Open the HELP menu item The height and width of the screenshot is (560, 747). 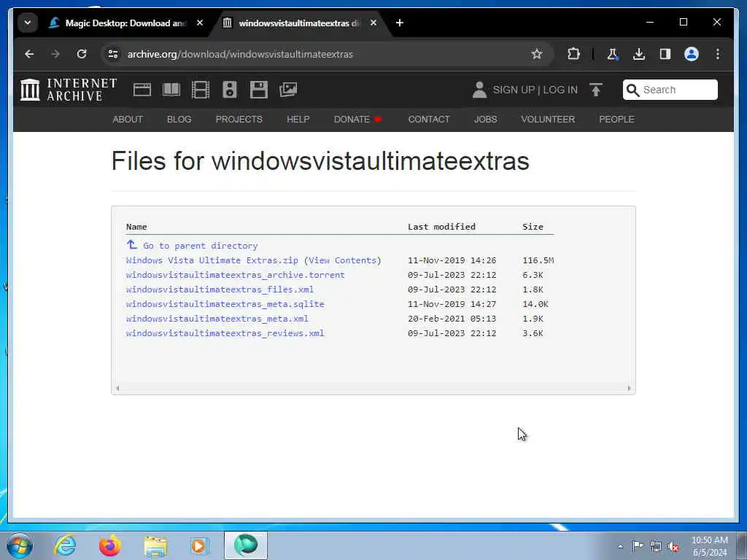click(x=298, y=120)
